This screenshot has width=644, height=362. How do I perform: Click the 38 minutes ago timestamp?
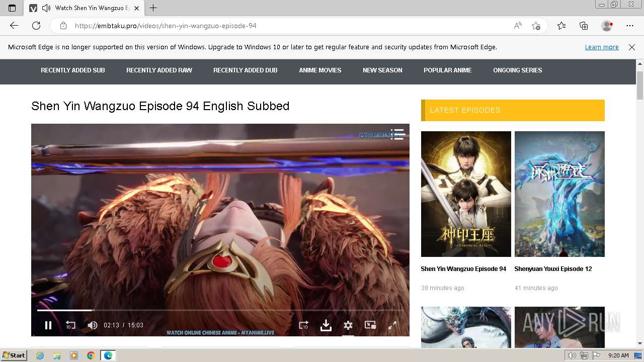[x=443, y=288]
